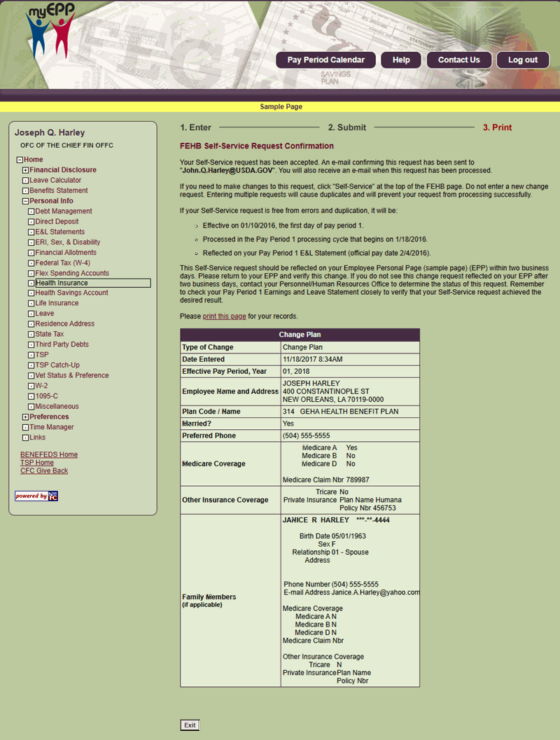The width and height of the screenshot is (560, 740).
Task: Open Health Savings Account item
Action: tap(71, 293)
